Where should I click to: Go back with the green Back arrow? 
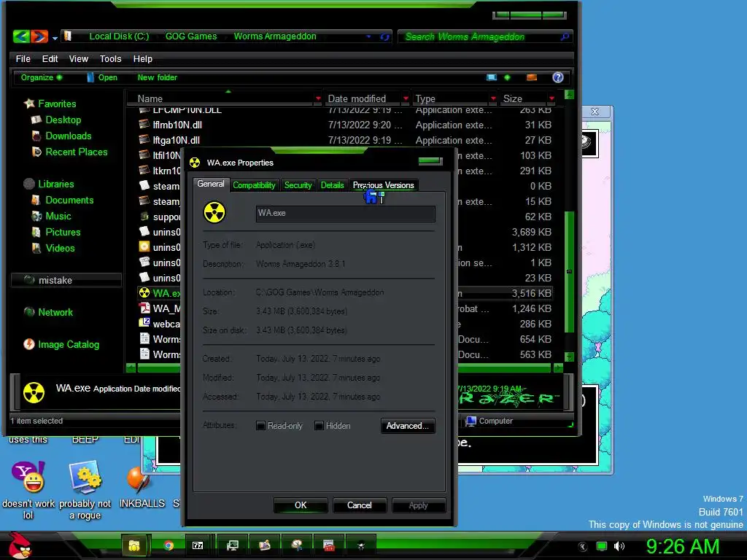(21, 36)
